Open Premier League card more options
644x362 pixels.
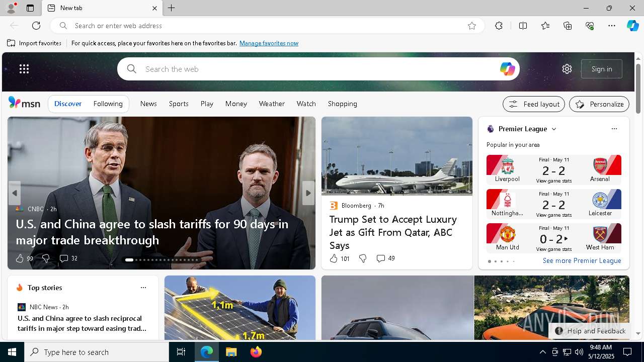pyautogui.click(x=614, y=129)
